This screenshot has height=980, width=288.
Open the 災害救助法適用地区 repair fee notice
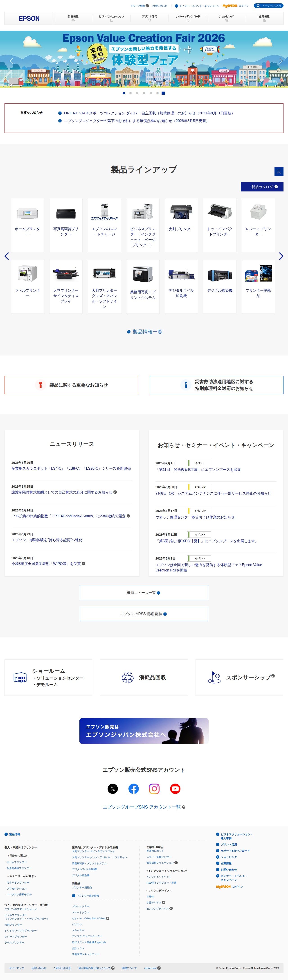point(217,385)
